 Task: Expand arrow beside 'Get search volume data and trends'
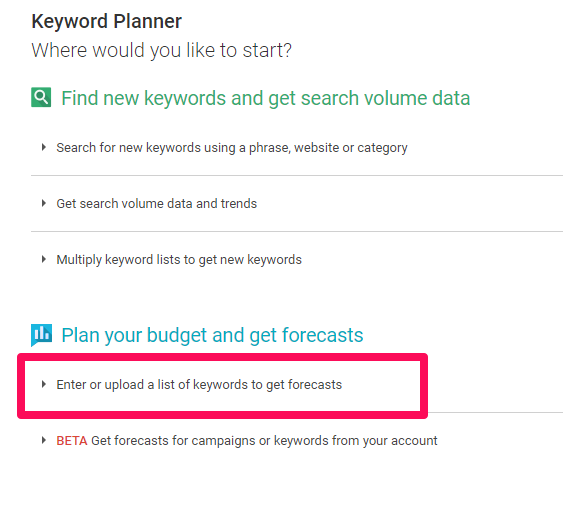(x=44, y=203)
